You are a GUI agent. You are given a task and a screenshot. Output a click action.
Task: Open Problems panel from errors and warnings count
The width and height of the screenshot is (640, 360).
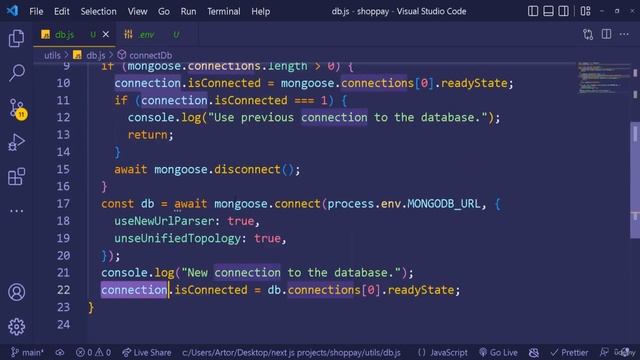(x=93, y=352)
